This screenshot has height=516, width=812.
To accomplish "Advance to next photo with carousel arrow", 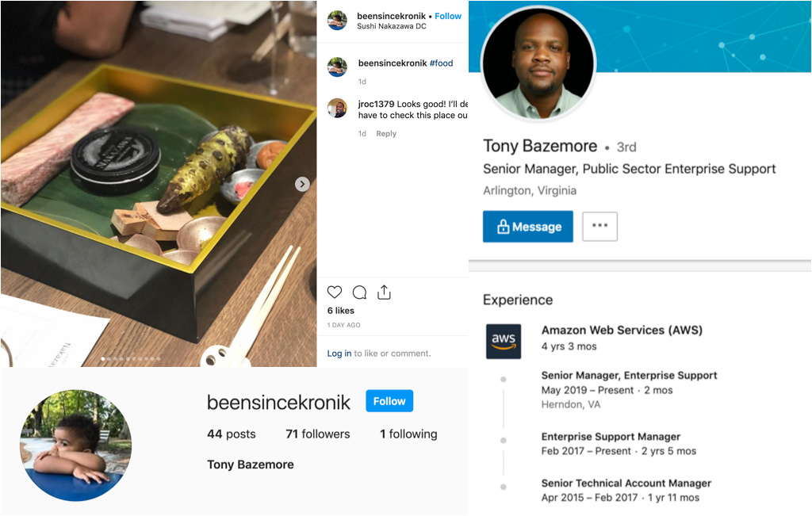I will click(302, 184).
